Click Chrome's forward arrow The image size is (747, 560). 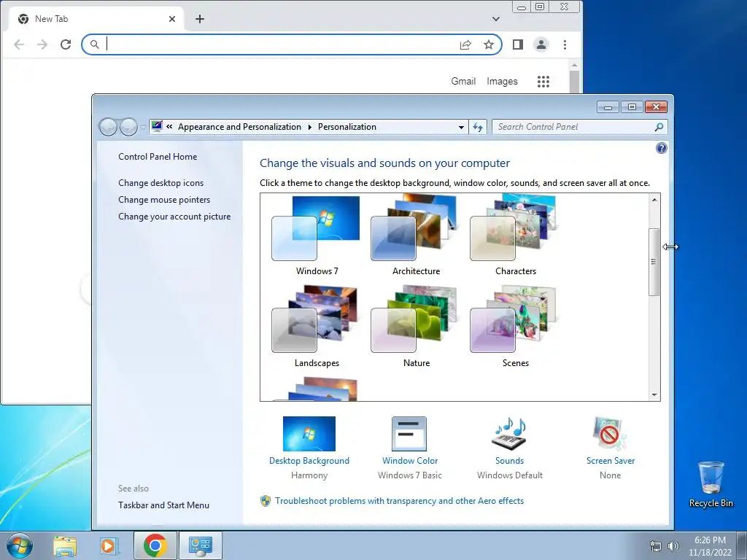pos(42,44)
